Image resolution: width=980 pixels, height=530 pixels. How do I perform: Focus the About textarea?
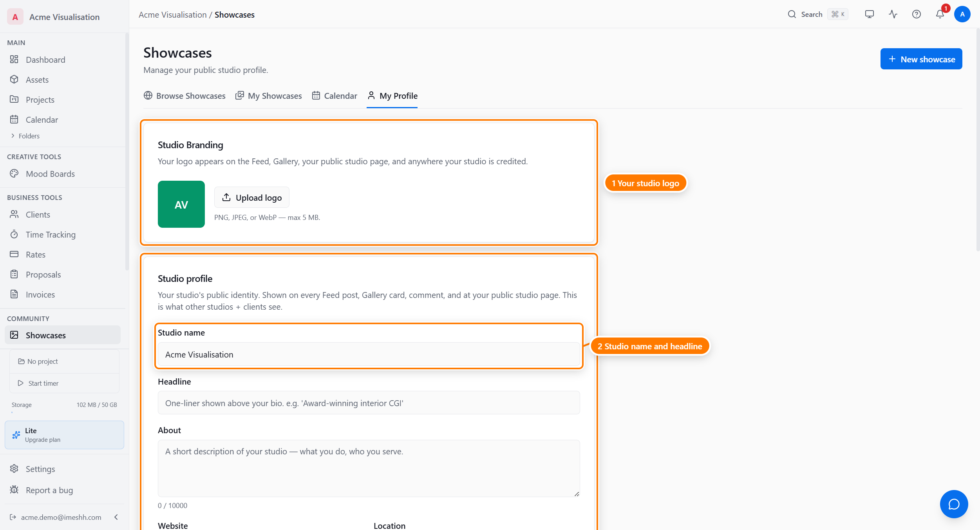point(369,468)
